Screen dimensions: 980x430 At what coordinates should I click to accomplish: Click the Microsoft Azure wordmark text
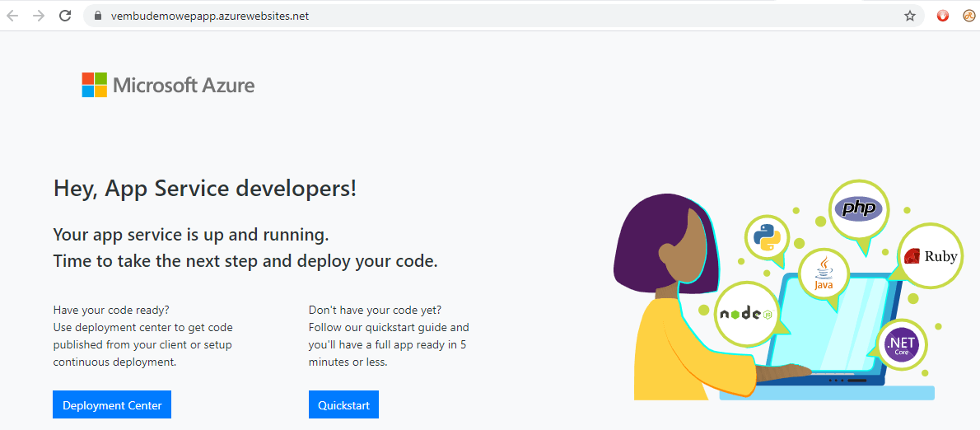(184, 85)
